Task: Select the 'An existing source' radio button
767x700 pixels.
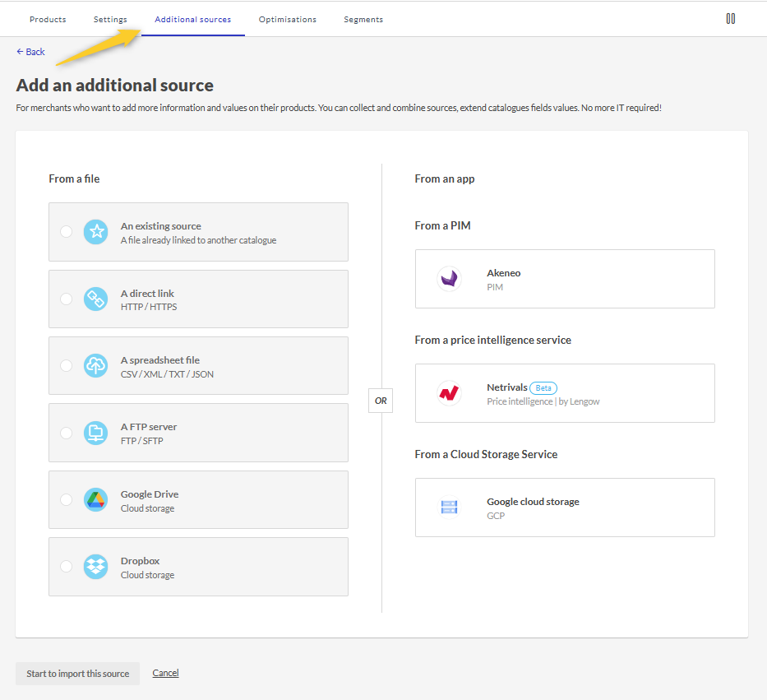Action: pos(66,232)
